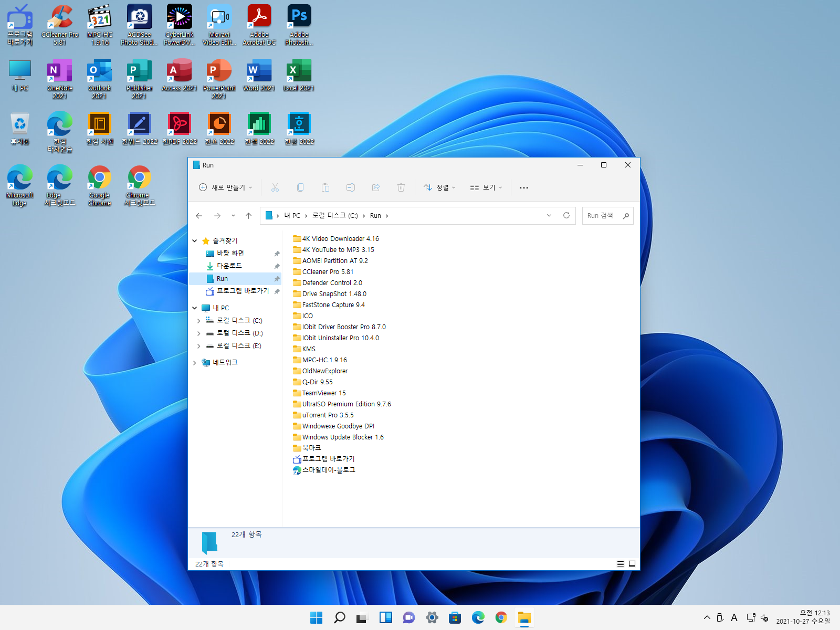
Task: Click 내 PC in the address breadcrumb
Action: [x=292, y=216]
